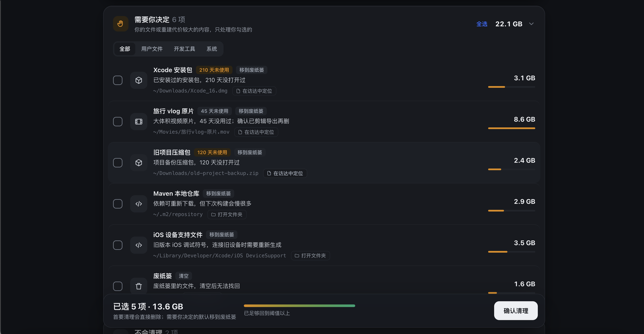Switch to the 全部 tab
Viewport: 644px width, 334px height.
coord(125,49)
